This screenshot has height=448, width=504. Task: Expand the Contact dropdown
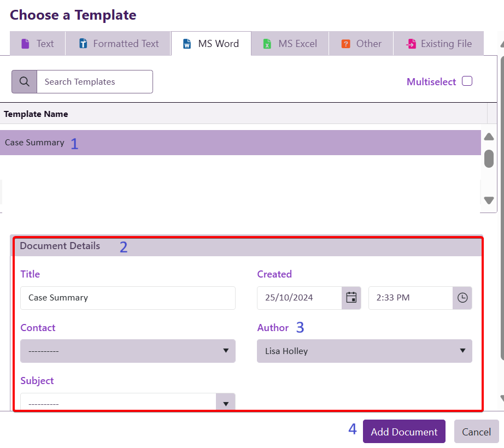point(128,351)
